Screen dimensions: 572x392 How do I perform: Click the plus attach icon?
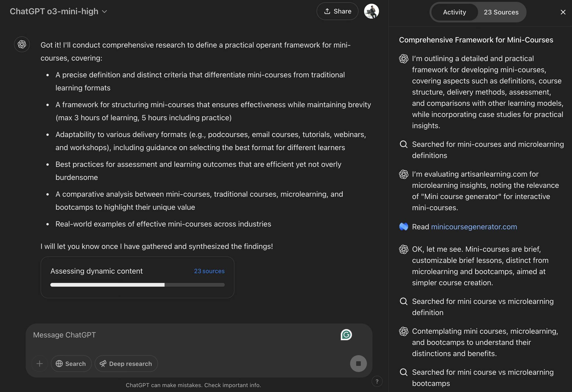pyautogui.click(x=40, y=364)
